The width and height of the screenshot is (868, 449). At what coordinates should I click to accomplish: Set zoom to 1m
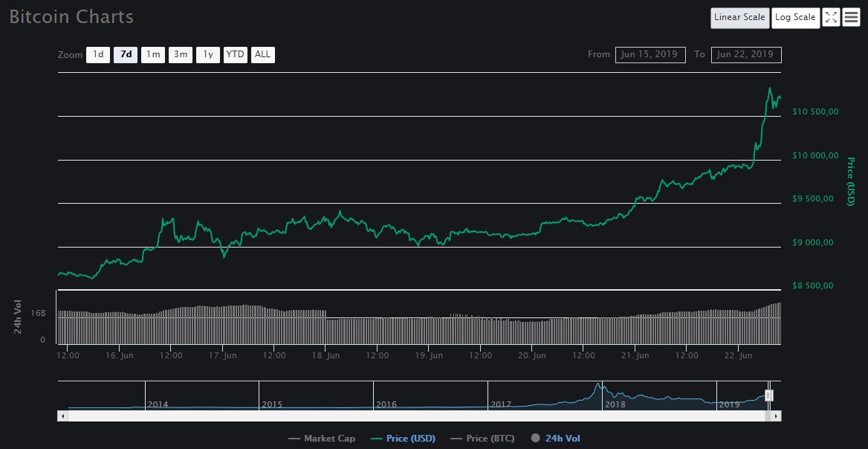(153, 54)
